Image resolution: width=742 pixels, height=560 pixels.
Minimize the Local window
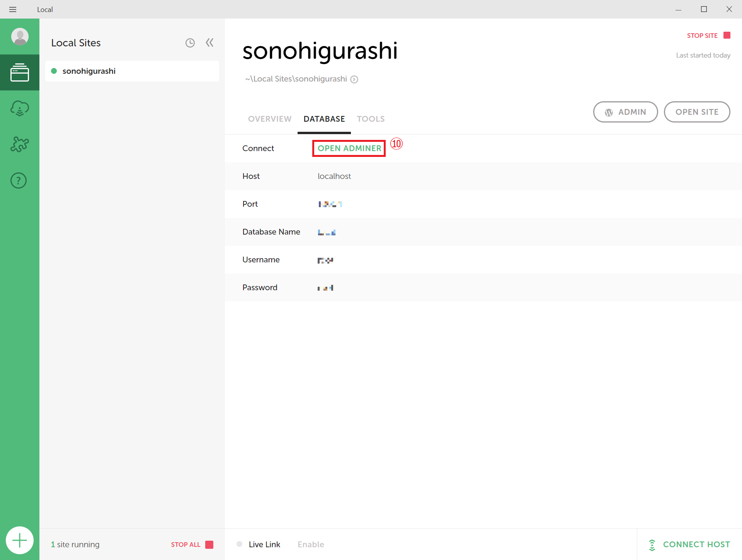click(678, 9)
